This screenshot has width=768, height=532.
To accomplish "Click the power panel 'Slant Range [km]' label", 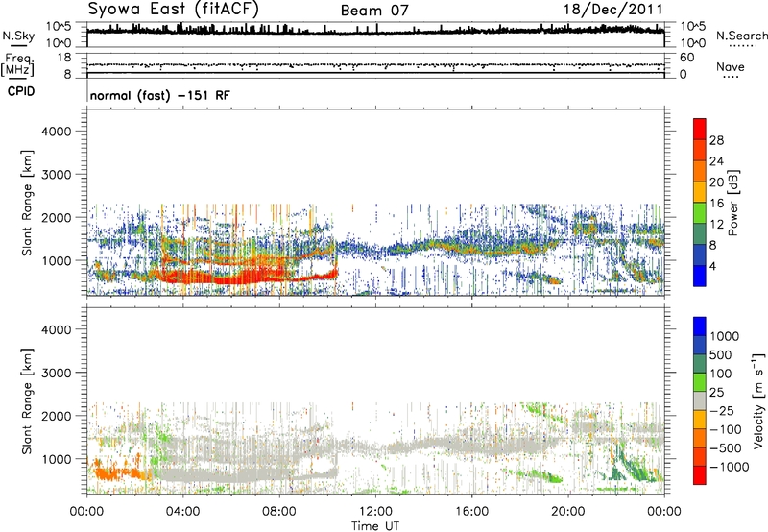I will 27,203.
